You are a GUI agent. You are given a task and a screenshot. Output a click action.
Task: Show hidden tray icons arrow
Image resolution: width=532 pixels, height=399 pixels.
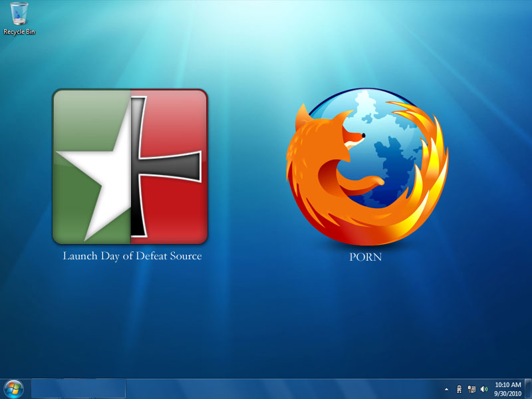coord(446,389)
